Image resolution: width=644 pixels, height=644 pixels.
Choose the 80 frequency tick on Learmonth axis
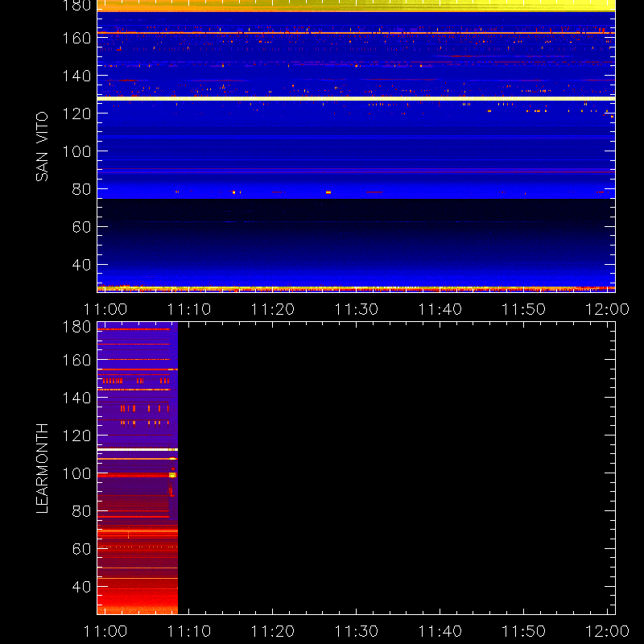(81, 511)
